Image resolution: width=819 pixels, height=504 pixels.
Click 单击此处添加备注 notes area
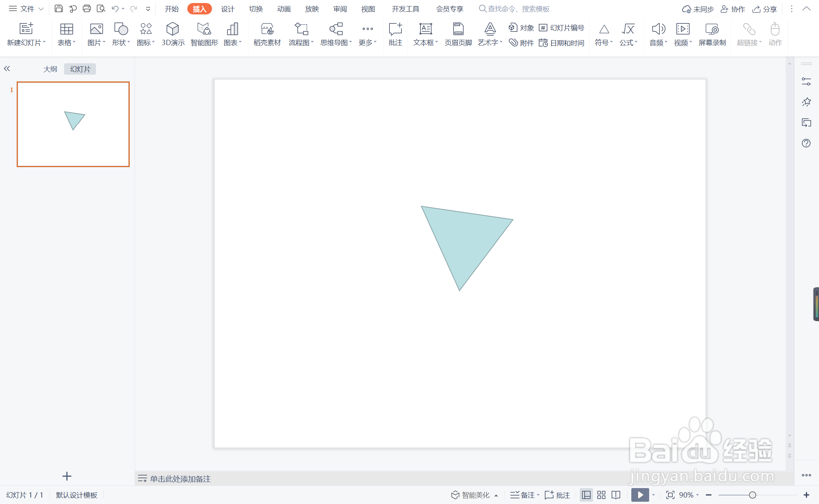(x=180, y=479)
